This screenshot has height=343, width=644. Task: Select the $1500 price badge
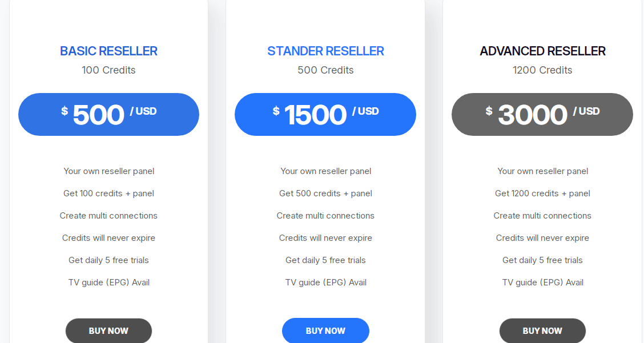pyautogui.click(x=325, y=114)
